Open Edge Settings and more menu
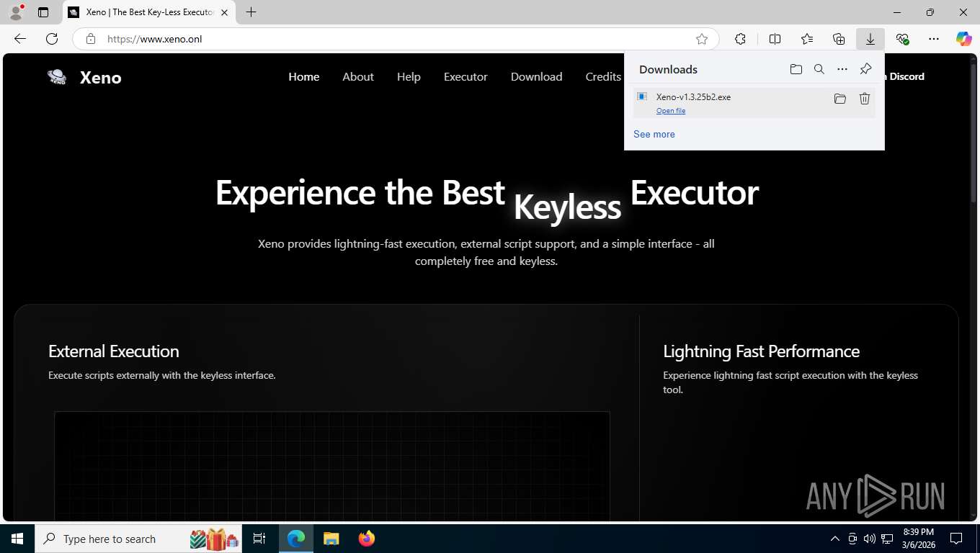980x553 pixels. [x=934, y=39]
